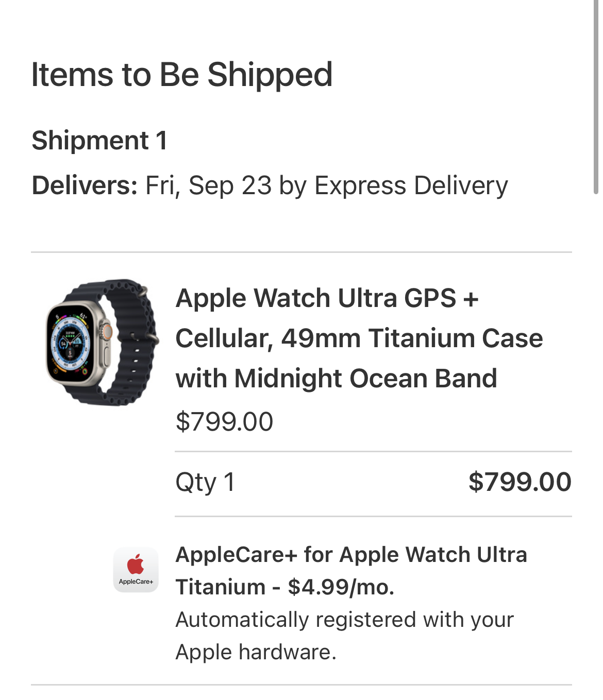Click the small AppleCare+ caption inside icon

point(136,582)
